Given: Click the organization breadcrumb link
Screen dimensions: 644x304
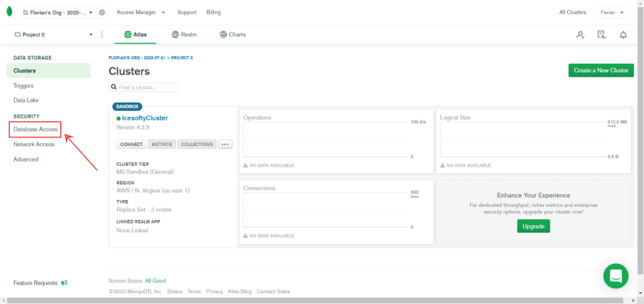Looking at the screenshot, I should click(x=137, y=58).
